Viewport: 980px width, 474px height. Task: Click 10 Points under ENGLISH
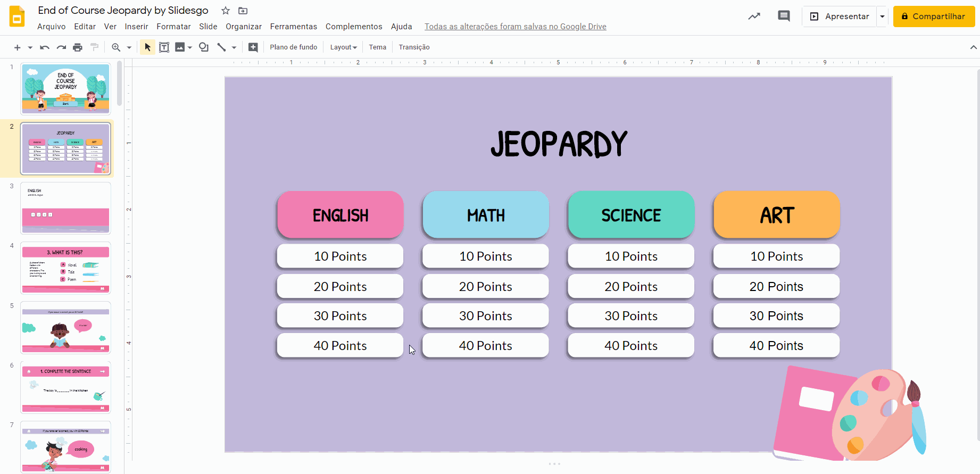340,256
